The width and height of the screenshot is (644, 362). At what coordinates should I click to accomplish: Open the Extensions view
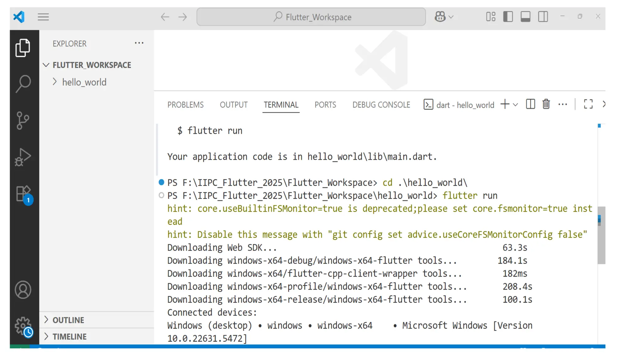(x=23, y=194)
